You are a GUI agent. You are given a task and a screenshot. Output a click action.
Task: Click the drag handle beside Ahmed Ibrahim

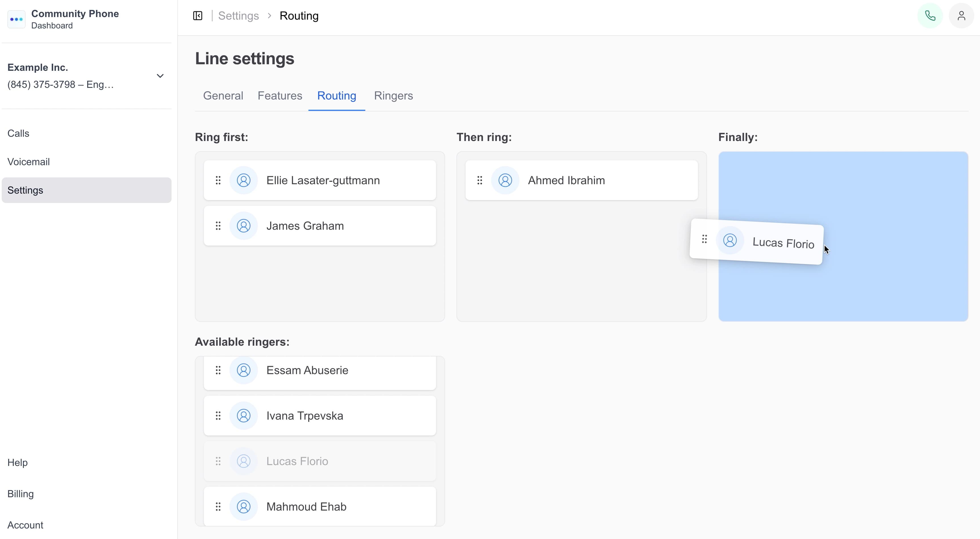(479, 180)
